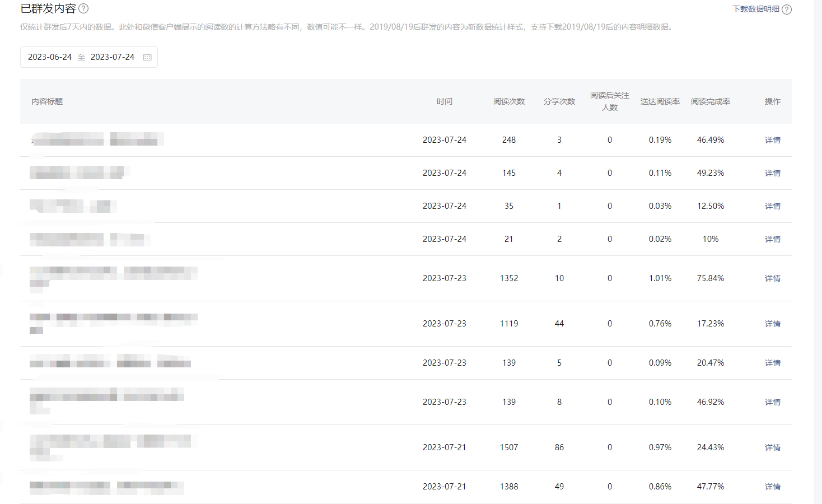Click the 下载数据明细 link
The image size is (822, 504).
click(x=756, y=9)
